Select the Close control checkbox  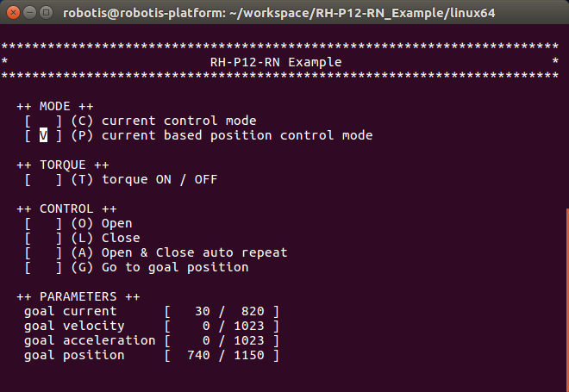[x=43, y=238]
